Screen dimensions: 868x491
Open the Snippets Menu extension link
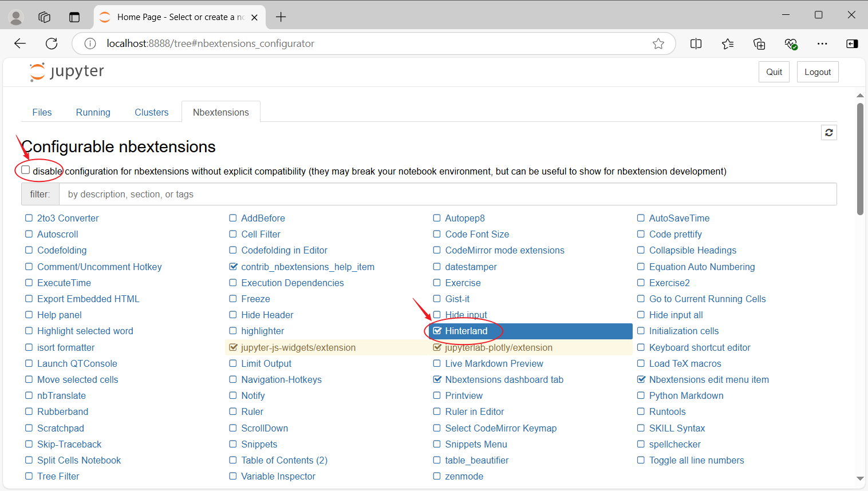click(x=476, y=444)
